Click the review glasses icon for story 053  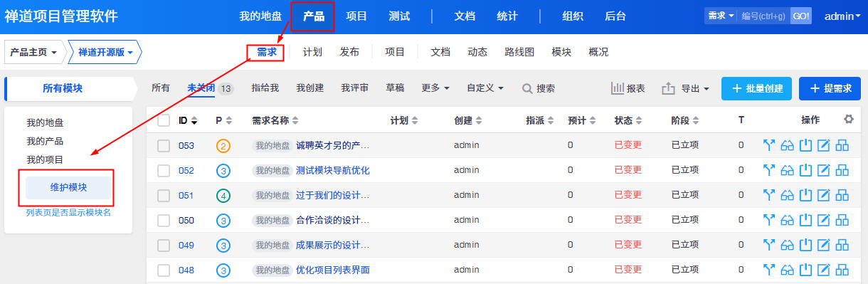click(787, 146)
